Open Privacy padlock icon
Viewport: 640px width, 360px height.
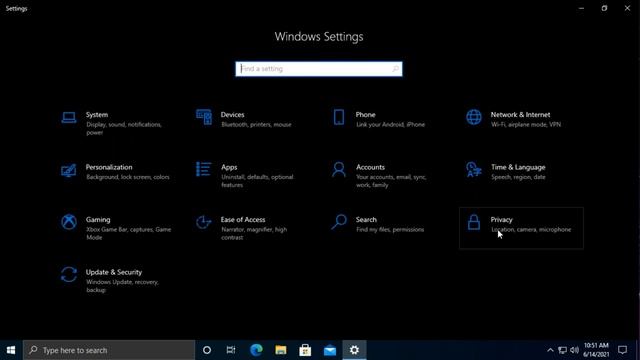point(474,222)
